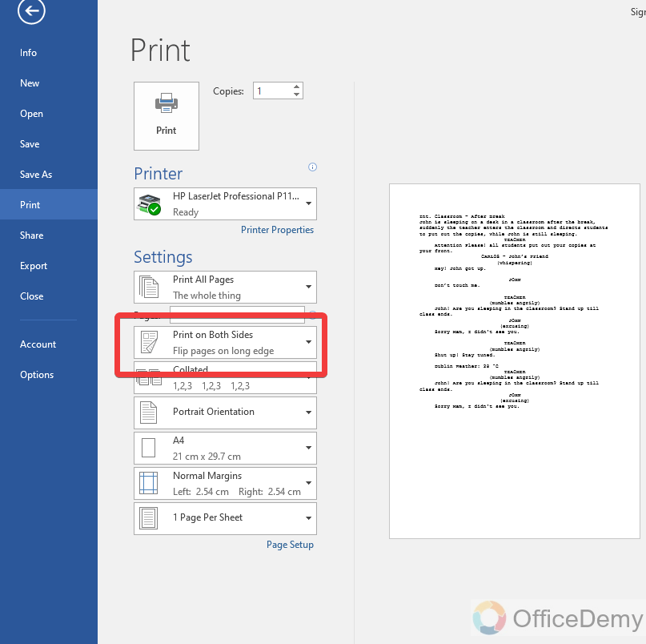Click the 1 Page Per Sheet icon
Image resolution: width=646 pixels, height=644 pixels.
click(148, 517)
